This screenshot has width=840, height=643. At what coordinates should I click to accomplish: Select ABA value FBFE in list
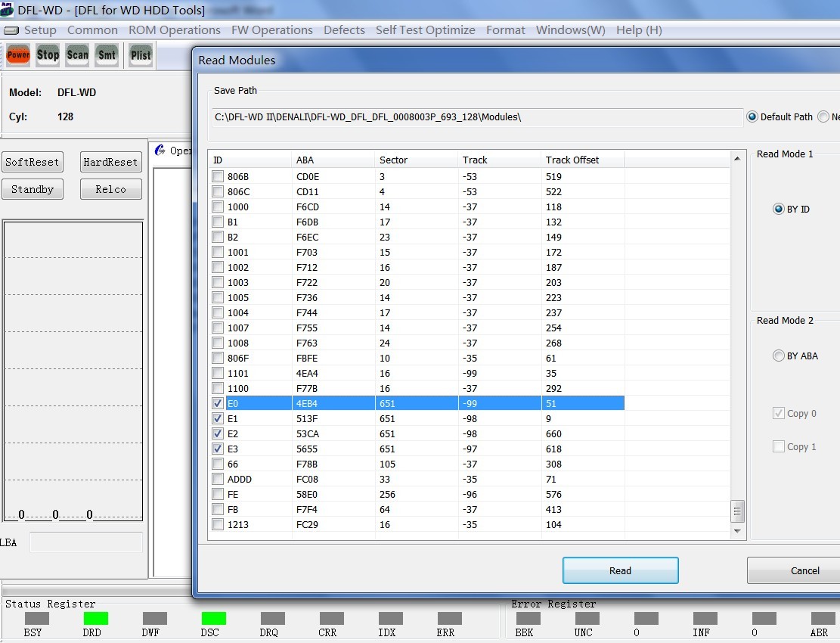click(x=307, y=358)
